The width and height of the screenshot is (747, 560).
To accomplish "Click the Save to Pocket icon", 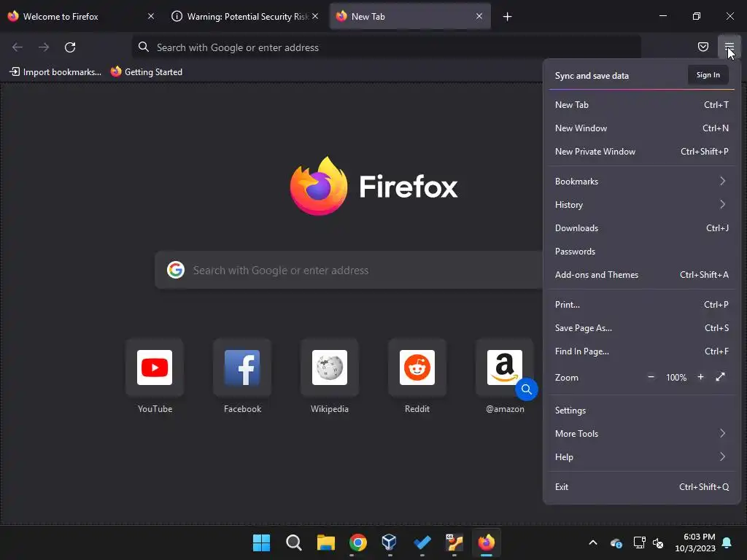I will click(x=703, y=47).
